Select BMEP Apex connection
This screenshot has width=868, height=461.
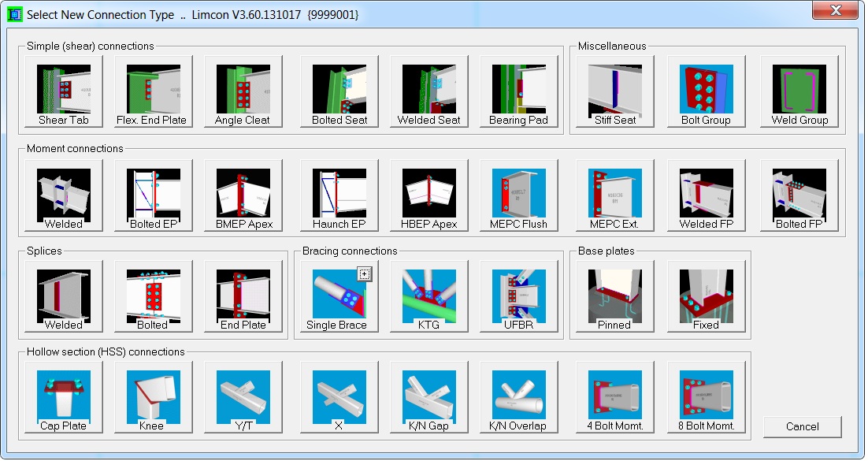point(243,195)
